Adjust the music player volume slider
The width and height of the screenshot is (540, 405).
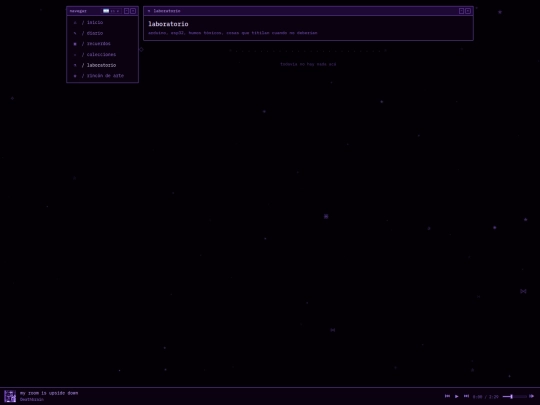pyautogui.click(x=515, y=397)
